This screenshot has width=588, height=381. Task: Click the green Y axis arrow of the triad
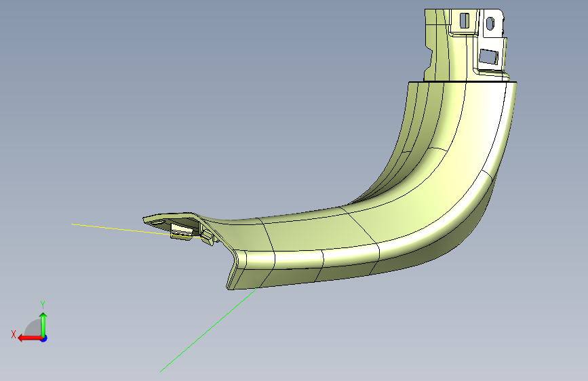[x=43, y=324]
